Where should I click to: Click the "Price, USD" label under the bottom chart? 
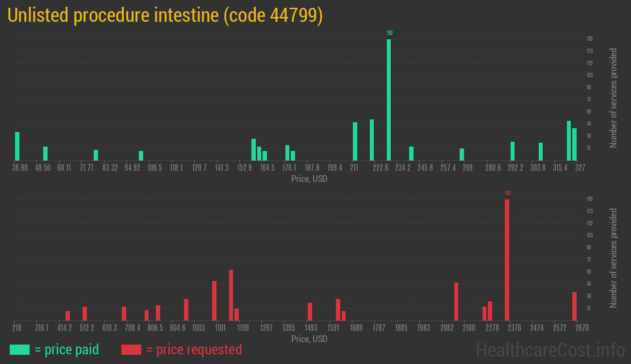coord(309,339)
